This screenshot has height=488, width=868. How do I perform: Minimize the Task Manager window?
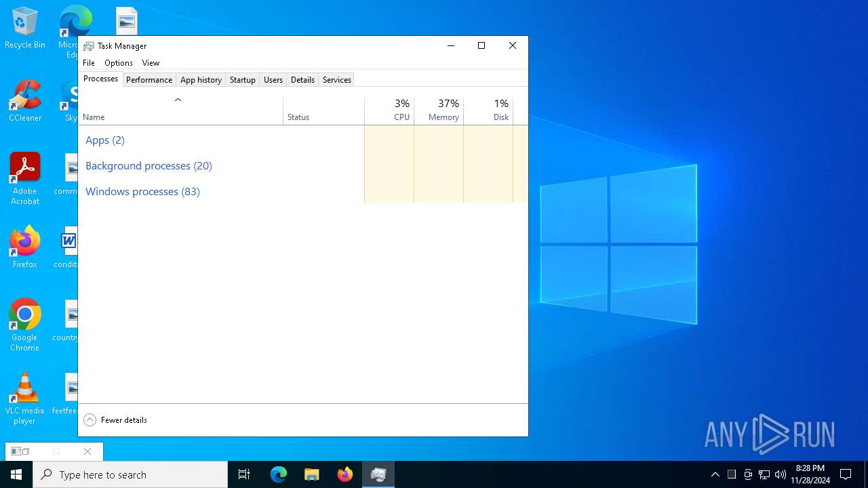coord(451,45)
